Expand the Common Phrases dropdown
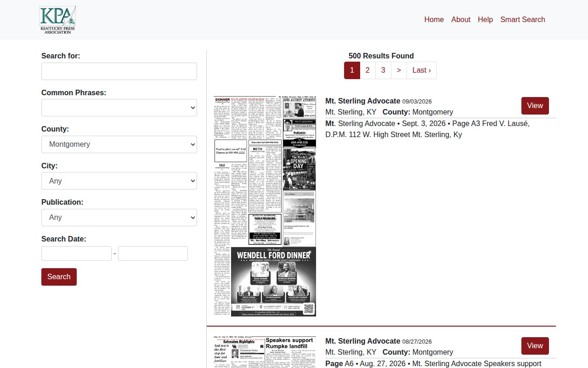Screen dimensions: 588x368 tap(119, 108)
